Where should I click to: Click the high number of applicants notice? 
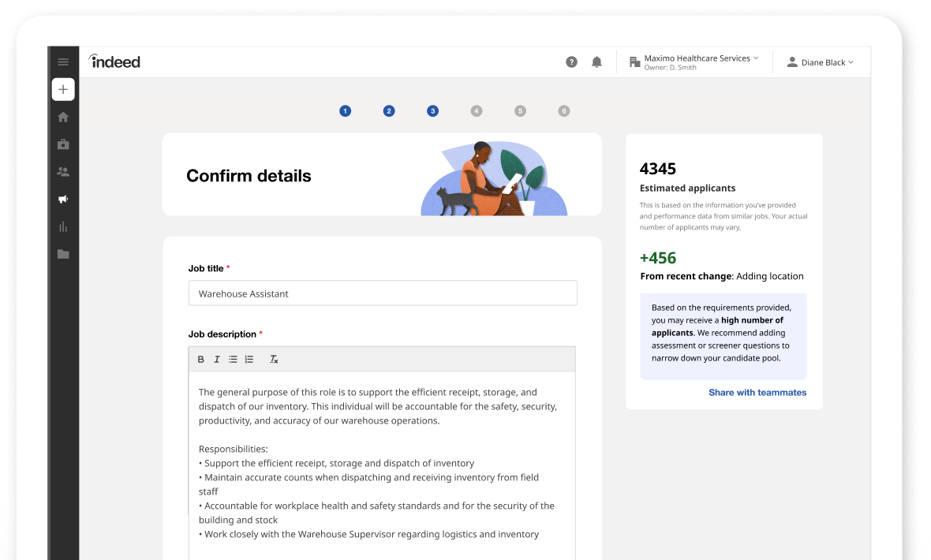point(723,336)
